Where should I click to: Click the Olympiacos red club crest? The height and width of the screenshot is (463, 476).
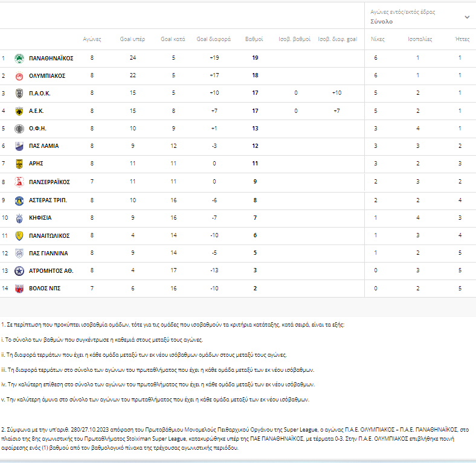tap(19, 76)
